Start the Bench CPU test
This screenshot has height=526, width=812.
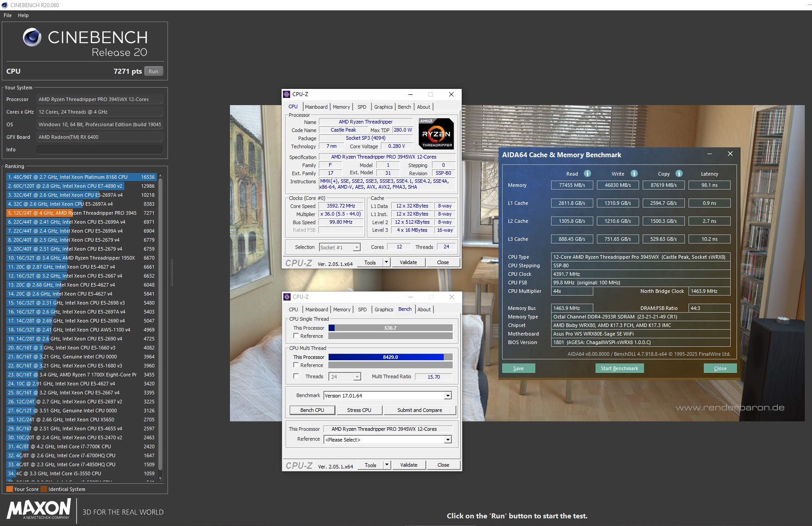312,410
